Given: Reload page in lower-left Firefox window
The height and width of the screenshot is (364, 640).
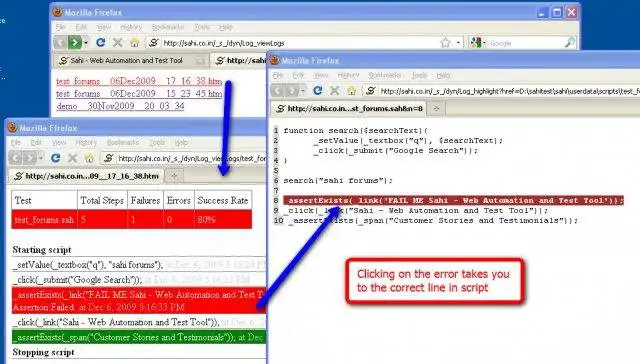Looking at the screenshot, I should 56,158.
